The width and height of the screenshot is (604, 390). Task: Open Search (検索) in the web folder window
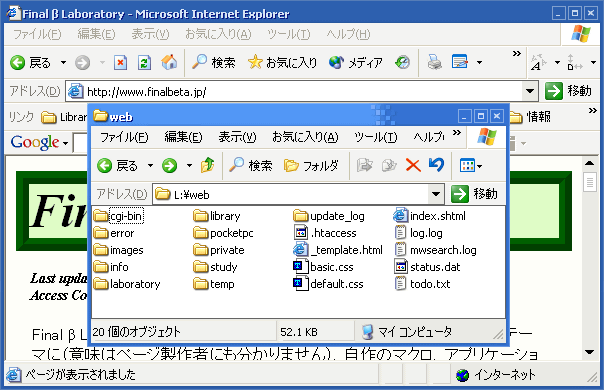pos(250,166)
